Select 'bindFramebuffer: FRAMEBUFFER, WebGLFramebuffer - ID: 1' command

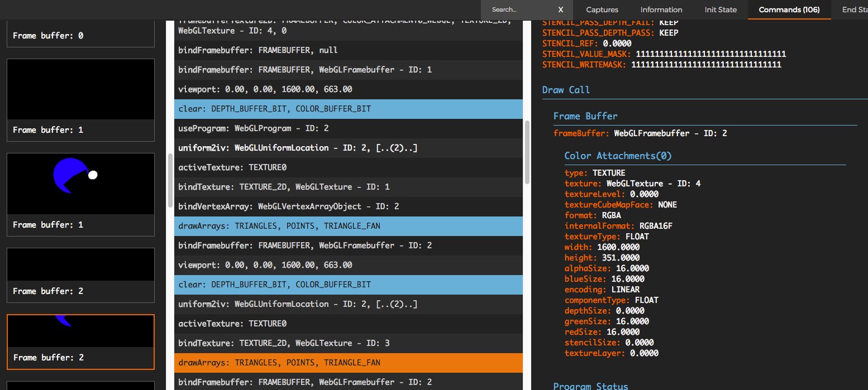[349, 70]
